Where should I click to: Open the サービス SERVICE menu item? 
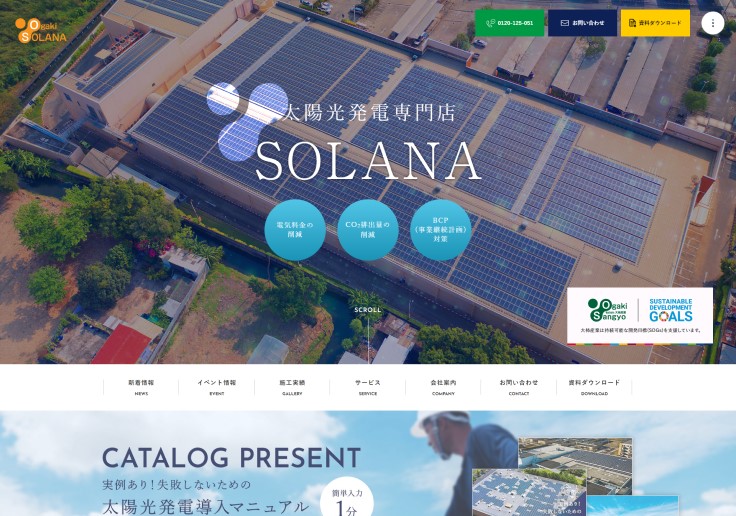pyautogui.click(x=368, y=387)
